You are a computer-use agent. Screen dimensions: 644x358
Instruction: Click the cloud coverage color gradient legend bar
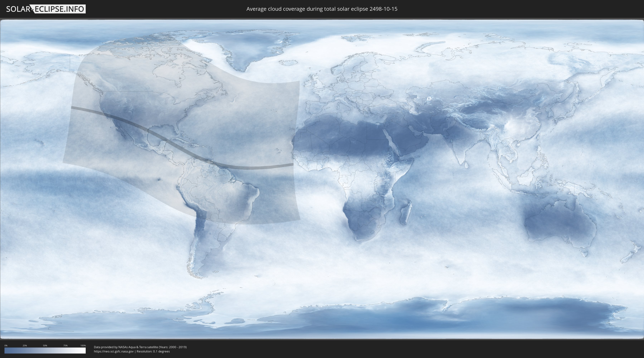45,350
